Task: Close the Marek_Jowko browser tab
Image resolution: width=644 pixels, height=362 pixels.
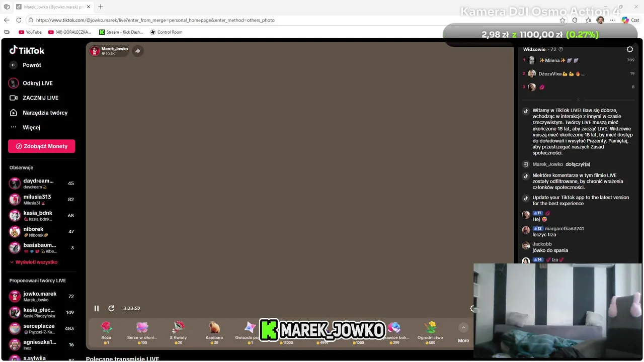Action: 89,7
